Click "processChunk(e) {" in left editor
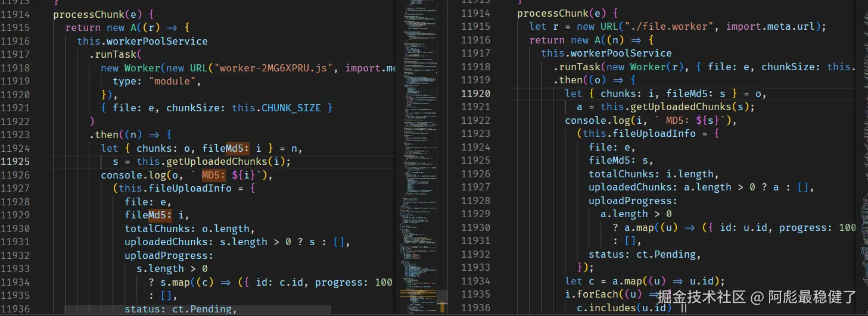 click(103, 14)
